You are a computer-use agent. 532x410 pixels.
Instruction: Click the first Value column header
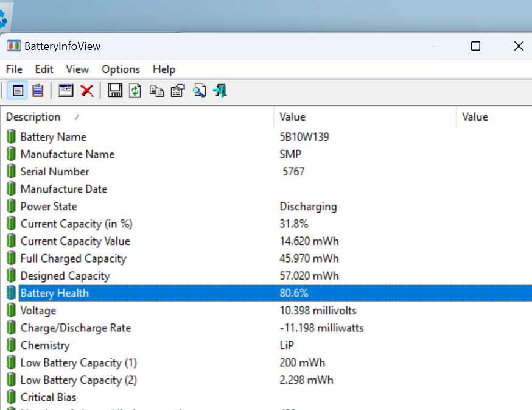tap(365, 117)
